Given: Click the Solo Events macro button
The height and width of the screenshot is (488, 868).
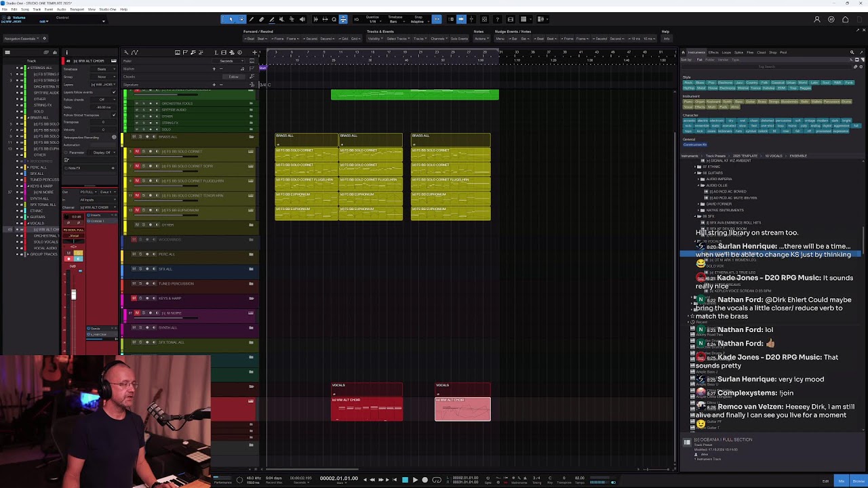Looking at the screenshot, I should (460, 39).
